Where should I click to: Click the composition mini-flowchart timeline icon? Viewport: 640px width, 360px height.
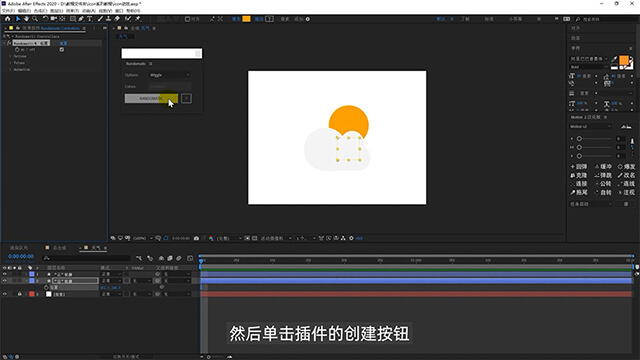(139, 258)
